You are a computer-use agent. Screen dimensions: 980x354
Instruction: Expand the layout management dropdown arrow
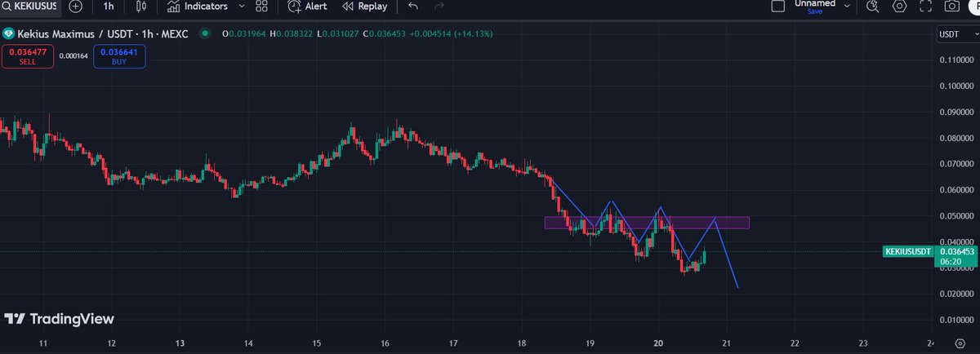point(847,6)
